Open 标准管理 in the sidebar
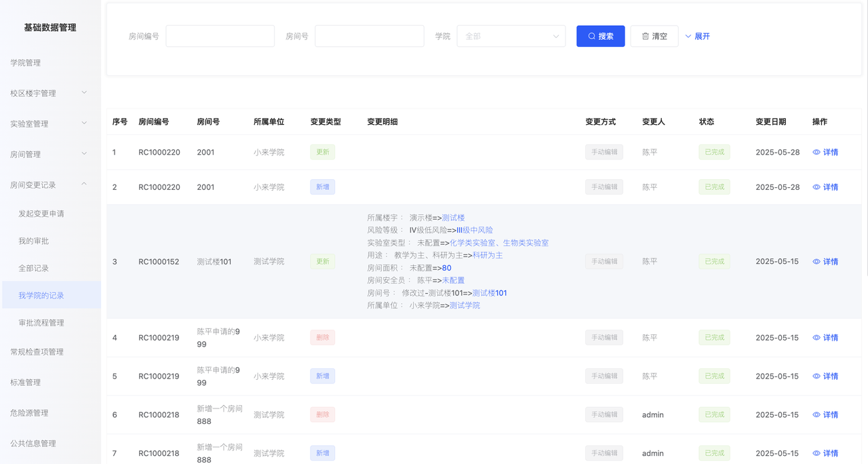 coord(50,383)
